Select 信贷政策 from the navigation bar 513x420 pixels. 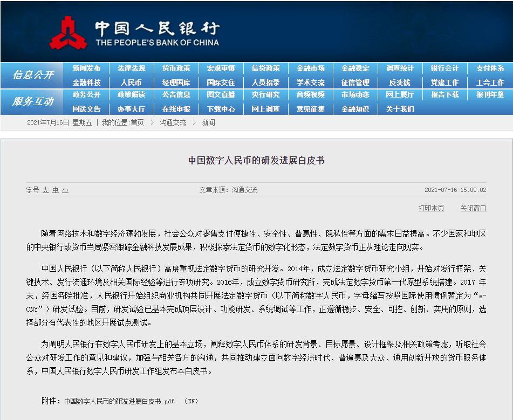pyautogui.click(x=265, y=68)
